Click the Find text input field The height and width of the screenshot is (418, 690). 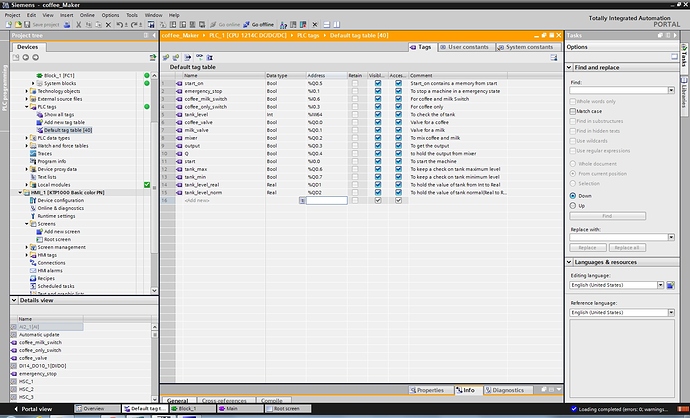coord(619,90)
